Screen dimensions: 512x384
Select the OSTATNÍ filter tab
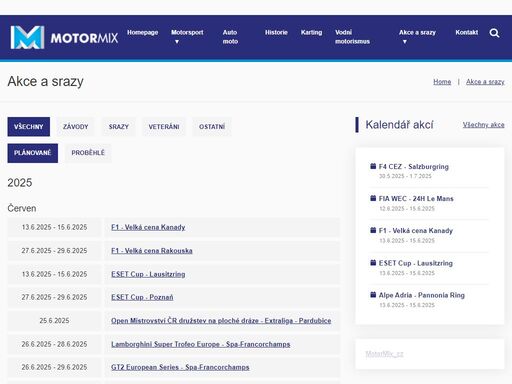(212, 127)
